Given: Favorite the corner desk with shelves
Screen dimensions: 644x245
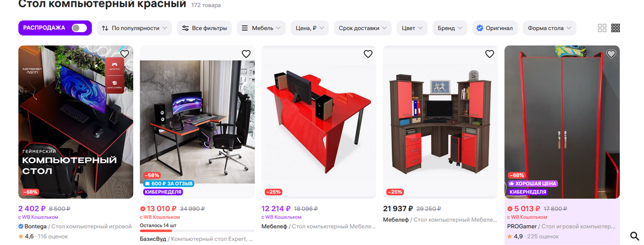Looking at the screenshot, I should [489, 54].
